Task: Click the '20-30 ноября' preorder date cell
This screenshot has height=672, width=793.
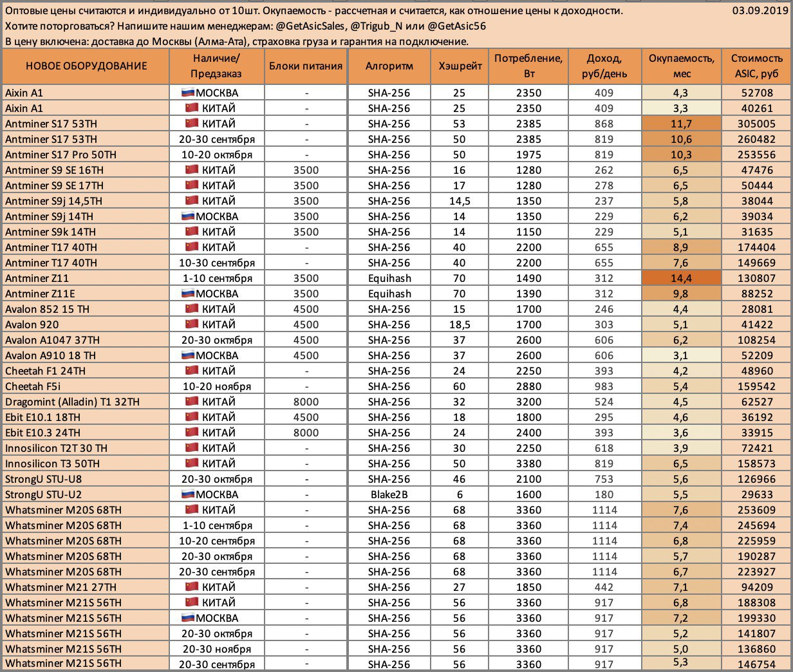Action: (217, 649)
